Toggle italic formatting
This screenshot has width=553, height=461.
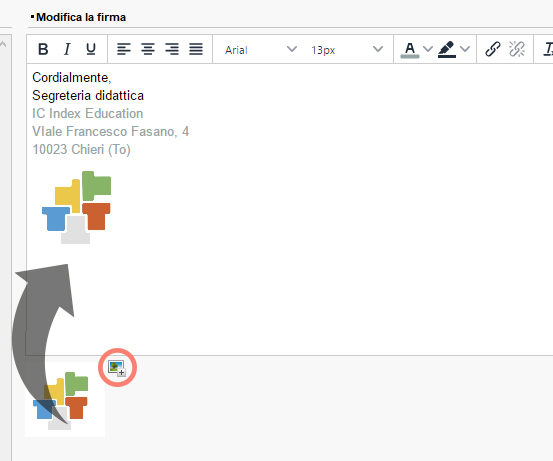pos(67,49)
